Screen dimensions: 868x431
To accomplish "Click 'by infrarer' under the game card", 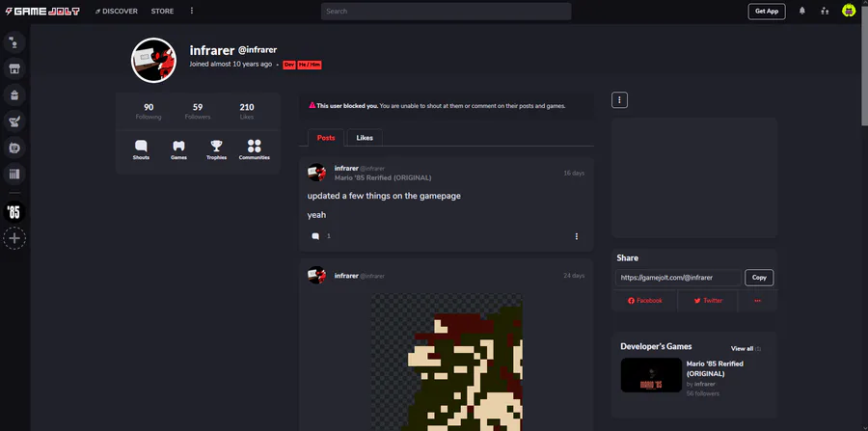I will tap(701, 384).
